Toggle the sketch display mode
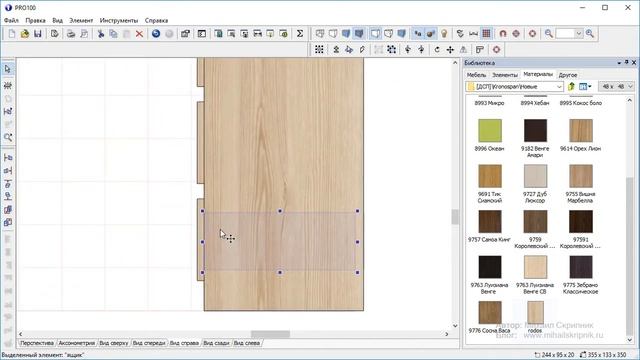The width and height of the screenshot is (640, 360). point(333,34)
